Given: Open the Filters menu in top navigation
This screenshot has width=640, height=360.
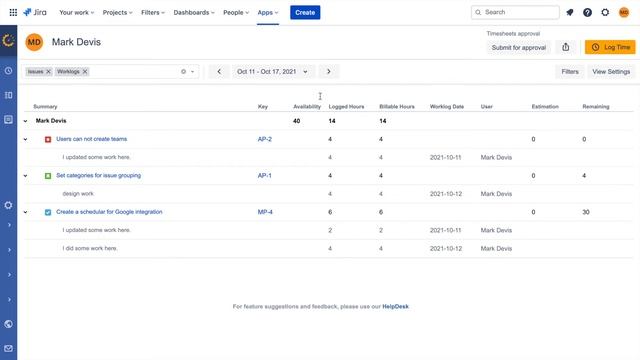Looking at the screenshot, I should 153,13.
